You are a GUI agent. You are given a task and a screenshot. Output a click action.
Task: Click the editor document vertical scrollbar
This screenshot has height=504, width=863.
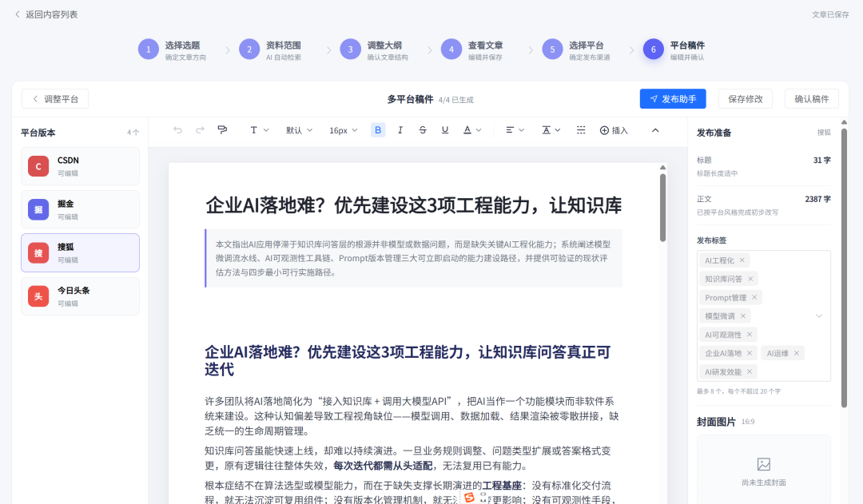[x=662, y=208]
